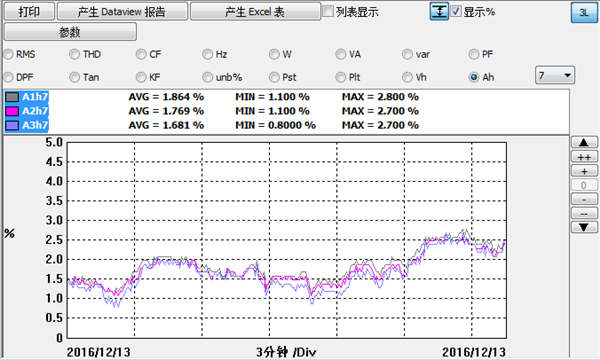The height and width of the screenshot is (360, 600).
Task: Open the 参数 parameters button
Action: [70, 32]
